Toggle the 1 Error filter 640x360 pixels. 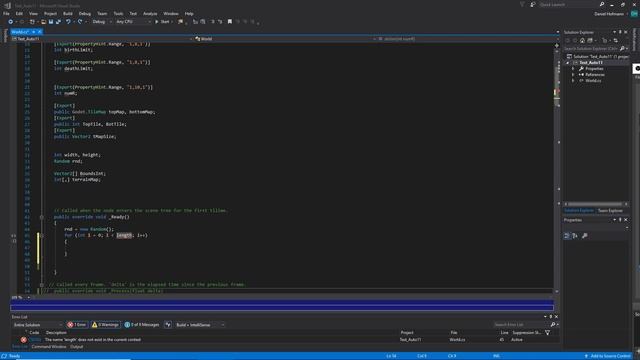[x=77, y=325]
